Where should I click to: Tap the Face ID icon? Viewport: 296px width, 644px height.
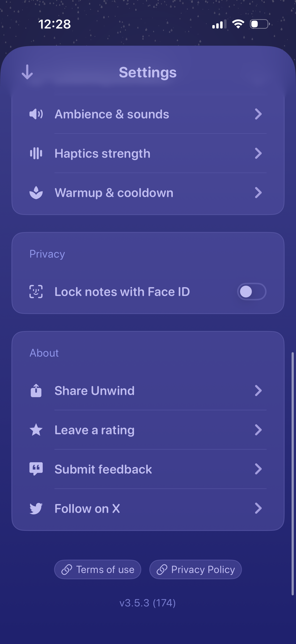[36, 292]
